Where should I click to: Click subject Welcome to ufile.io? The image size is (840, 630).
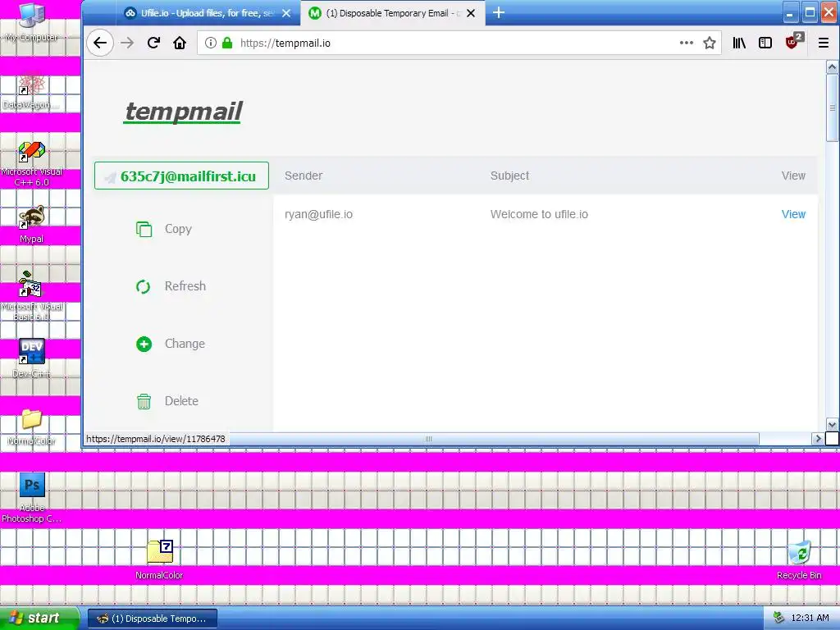pyautogui.click(x=539, y=214)
